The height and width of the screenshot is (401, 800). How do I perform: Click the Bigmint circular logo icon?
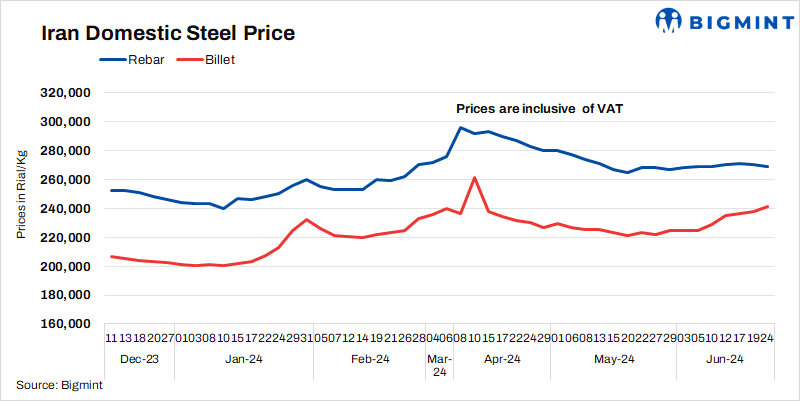click(x=669, y=20)
